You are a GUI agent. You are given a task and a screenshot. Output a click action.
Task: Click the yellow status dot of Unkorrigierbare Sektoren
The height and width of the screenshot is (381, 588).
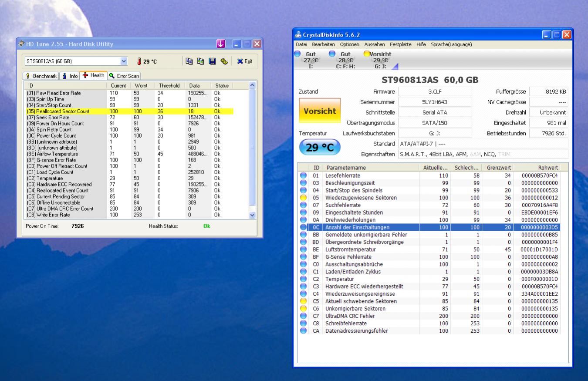(x=303, y=309)
